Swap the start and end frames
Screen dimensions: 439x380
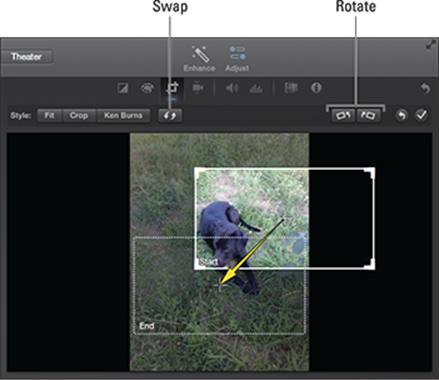tap(170, 116)
